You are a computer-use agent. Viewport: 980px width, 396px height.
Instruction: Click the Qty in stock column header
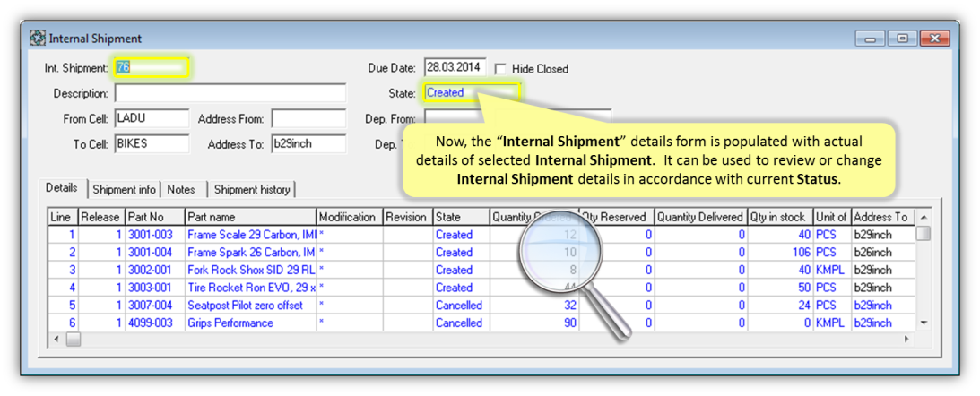click(780, 217)
